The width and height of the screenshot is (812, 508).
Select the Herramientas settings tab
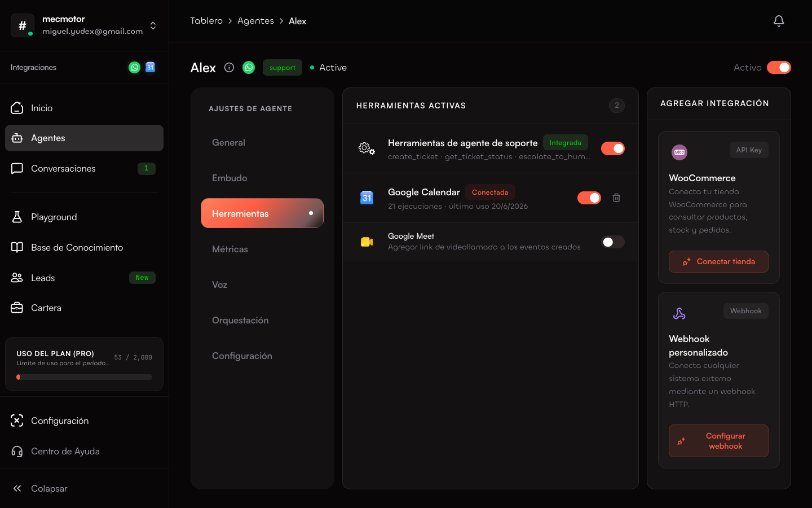tap(262, 213)
